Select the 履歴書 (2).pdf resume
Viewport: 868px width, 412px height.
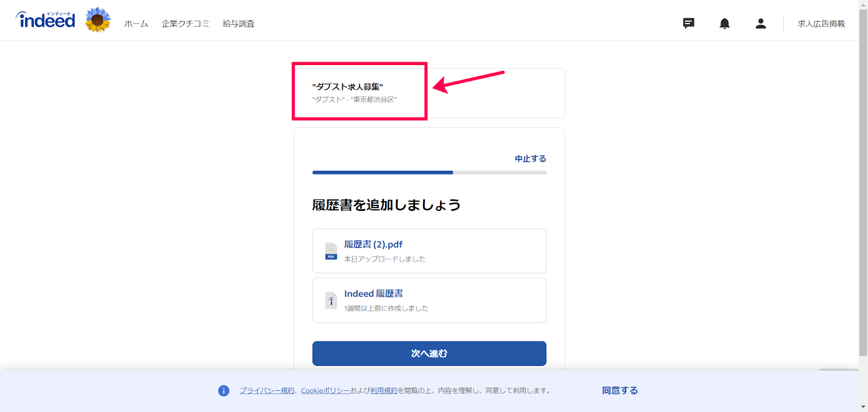coord(429,251)
